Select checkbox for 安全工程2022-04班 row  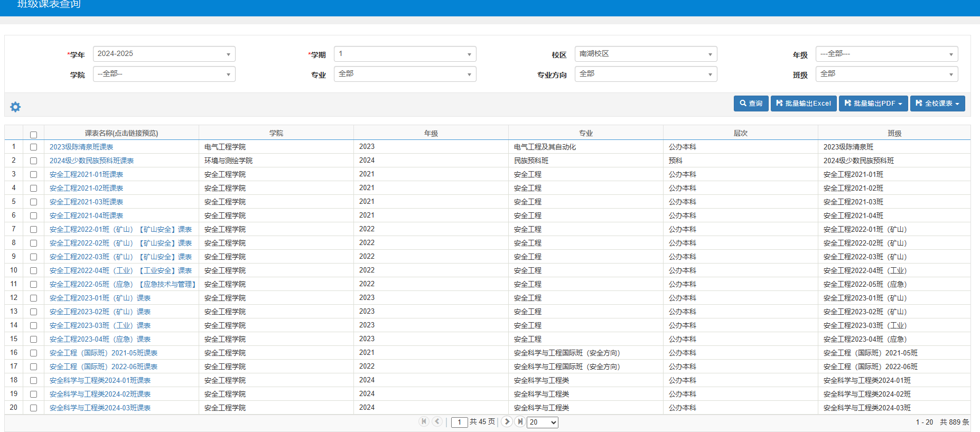[x=33, y=270]
